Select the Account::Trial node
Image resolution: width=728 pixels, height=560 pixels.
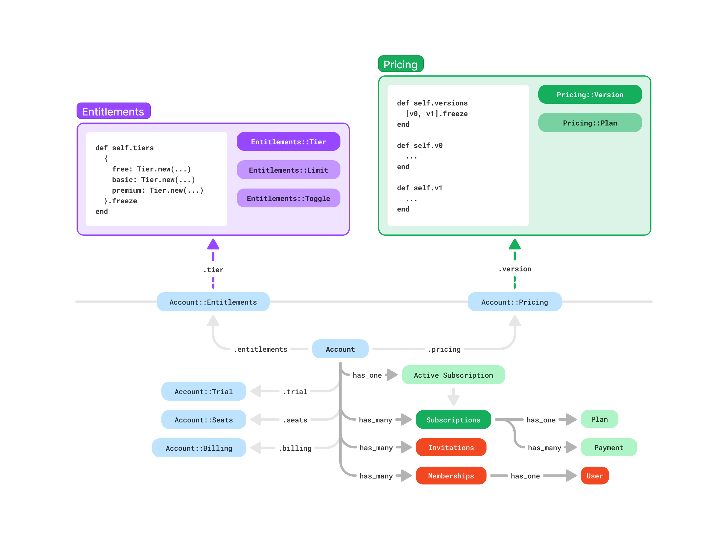(x=203, y=391)
